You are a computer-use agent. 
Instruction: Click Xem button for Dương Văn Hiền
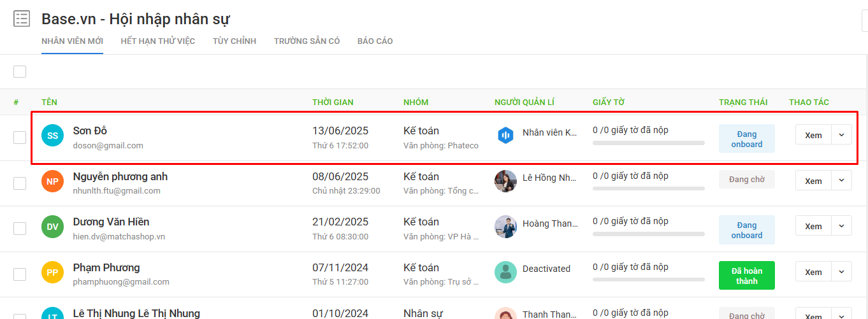click(x=813, y=226)
